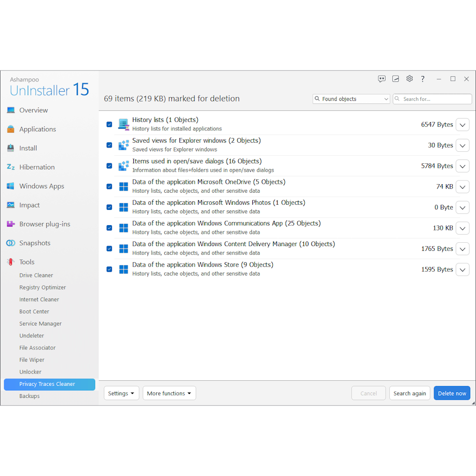Open settings gear icon in title bar

pyautogui.click(x=409, y=79)
